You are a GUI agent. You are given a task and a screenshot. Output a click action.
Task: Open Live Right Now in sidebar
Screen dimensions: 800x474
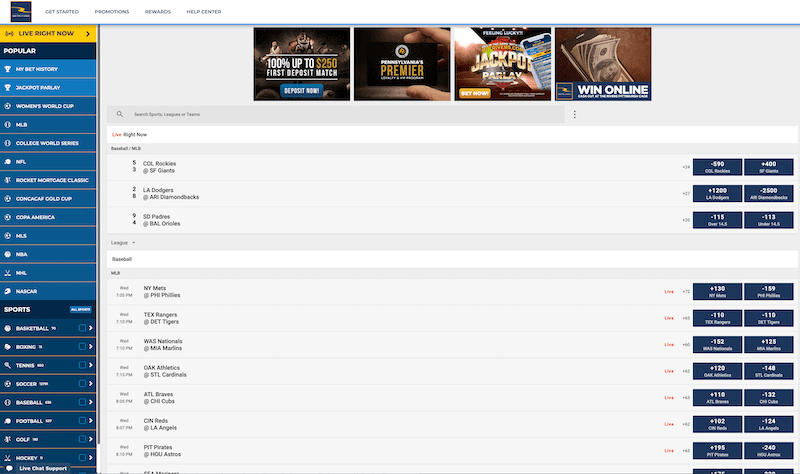coord(48,34)
